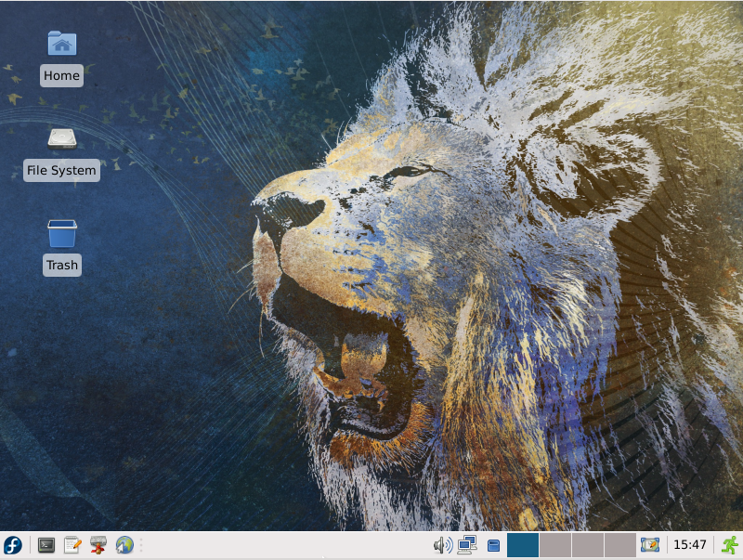Switch to the first workspace
Viewport: 743px width, 560px height.
point(523,545)
